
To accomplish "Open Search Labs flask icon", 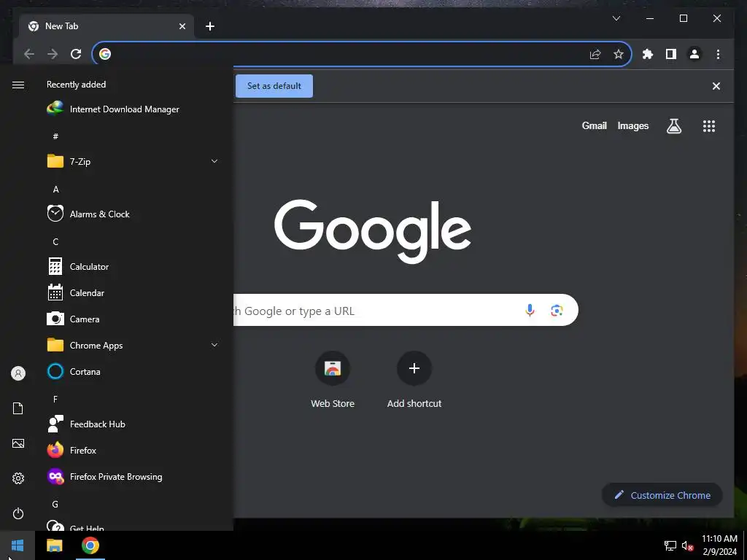I will click(x=673, y=126).
